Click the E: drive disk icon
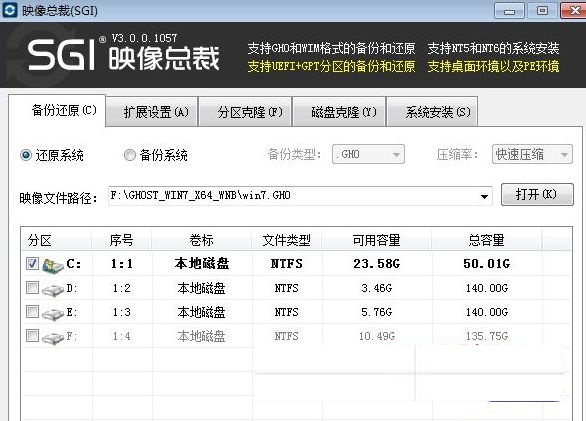Image resolution: width=586 pixels, height=421 pixels. click(53, 313)
